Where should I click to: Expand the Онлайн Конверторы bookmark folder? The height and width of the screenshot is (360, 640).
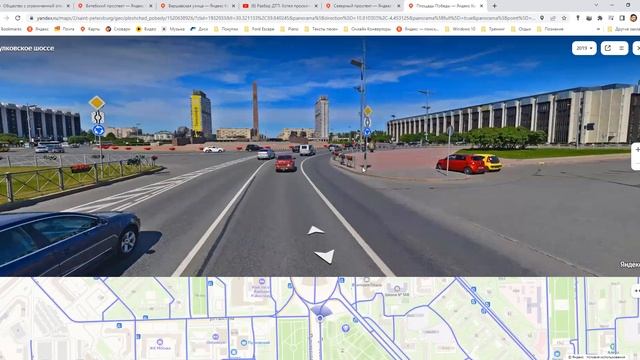(x=367, y=29)
